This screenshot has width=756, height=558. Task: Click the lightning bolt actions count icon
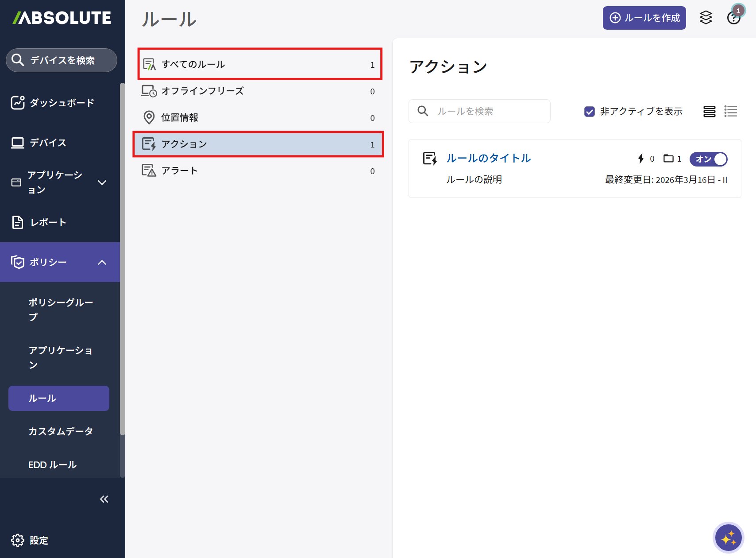tap(640, 159)
